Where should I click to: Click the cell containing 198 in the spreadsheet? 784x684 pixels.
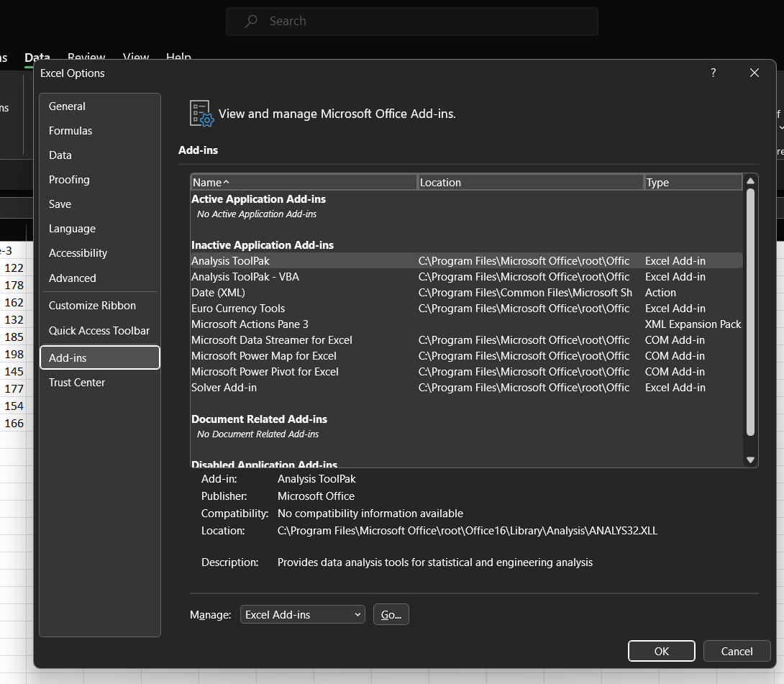click(x=14, y=355)
